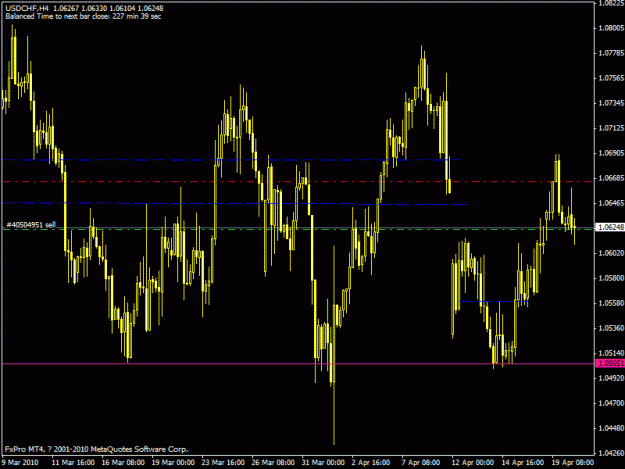The height and width of the screenshot is (469, 625).
Task: Click the magenta price tag on the price axis
Action: (x=610, y=363)
